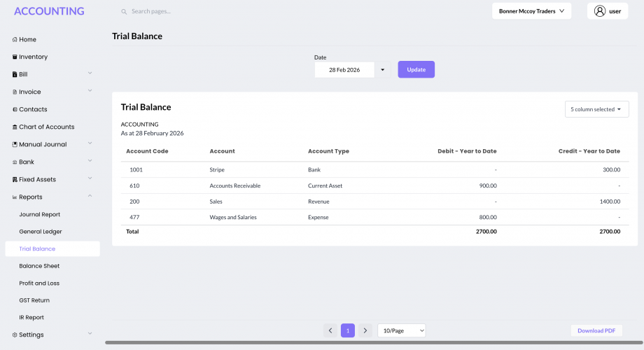Click Download PDF button
644x350 pixels.
[x=596, y=330]
